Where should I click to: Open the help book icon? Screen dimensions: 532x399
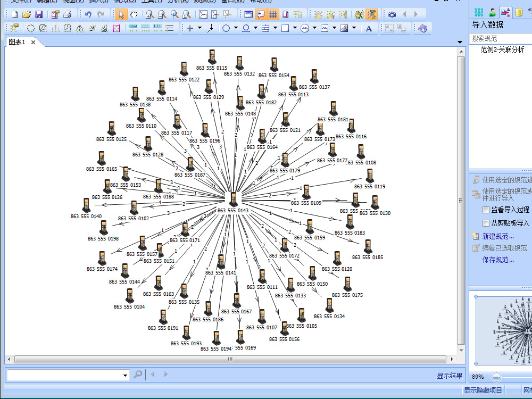(x=423, y=28)
